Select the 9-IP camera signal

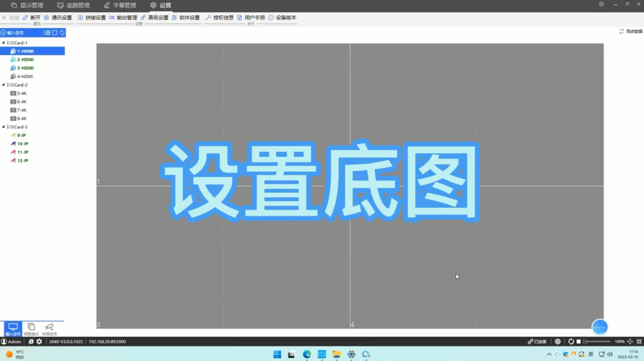(18, 135)
